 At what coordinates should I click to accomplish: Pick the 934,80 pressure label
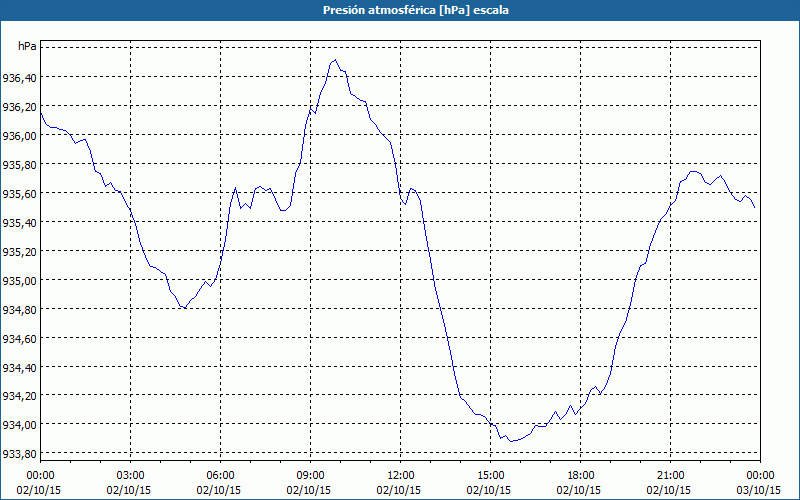[x=19, y=310]
